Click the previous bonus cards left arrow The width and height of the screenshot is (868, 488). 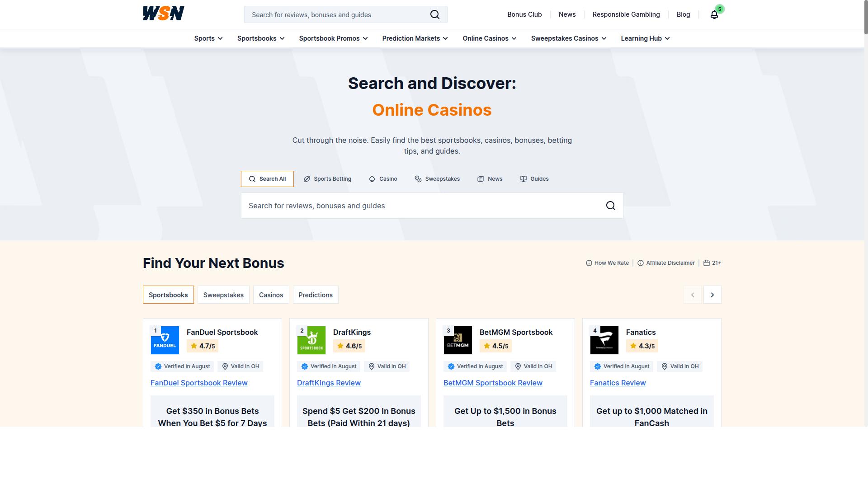pyautogui.click(x=693, y=295)
